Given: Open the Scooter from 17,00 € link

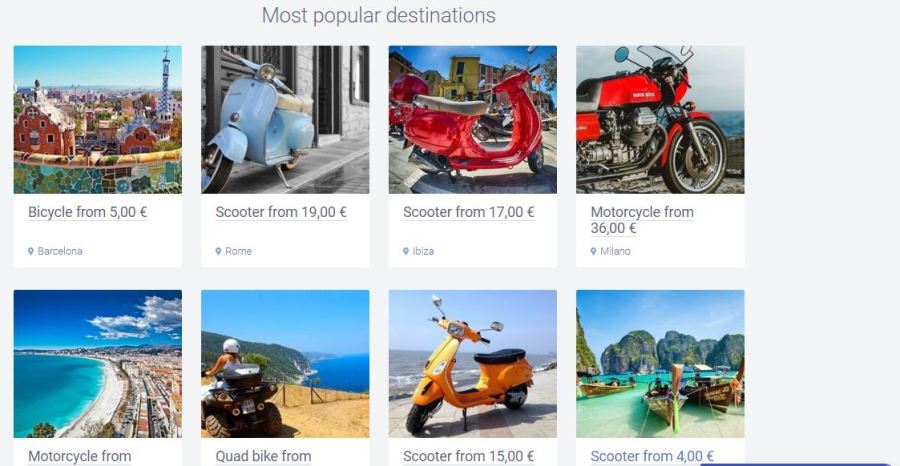Looking at the screenshot, I should (x=468, y=212).
